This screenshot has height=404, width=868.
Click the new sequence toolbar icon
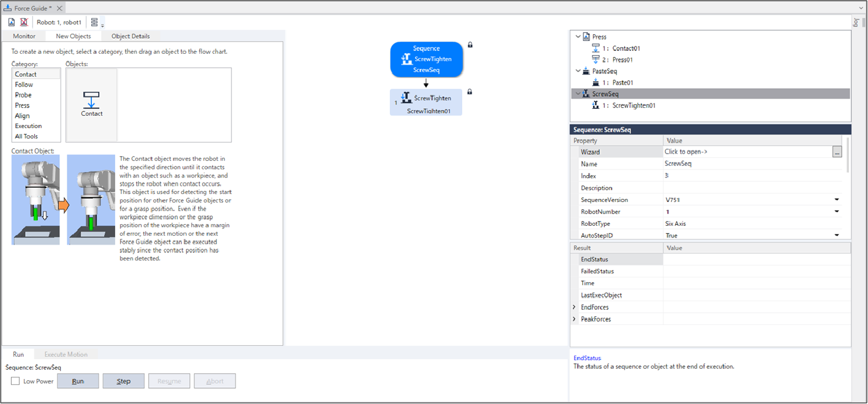click(12, 22)
